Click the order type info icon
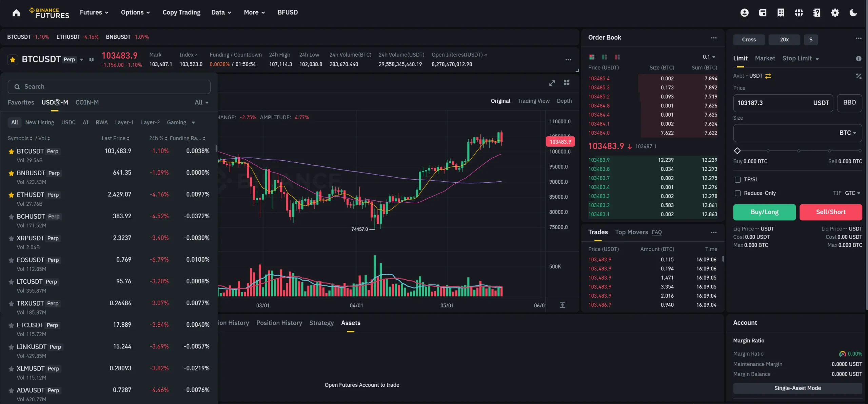The height and width of the screenshot is (404, 868). click(859, 59)
